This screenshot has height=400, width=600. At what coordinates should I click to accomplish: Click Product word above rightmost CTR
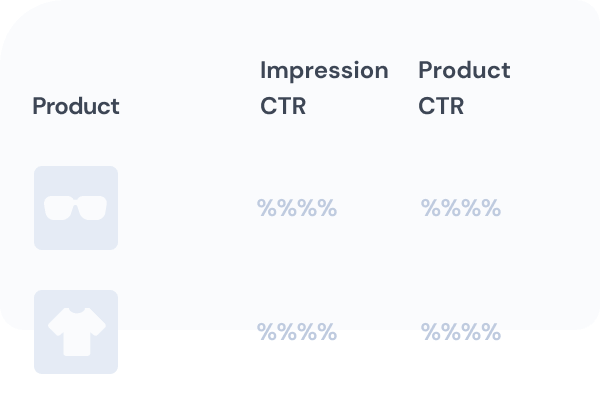(464, 70)
